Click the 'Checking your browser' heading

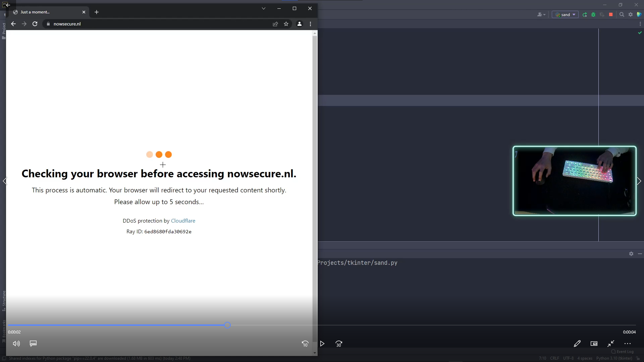pos(159,174)
